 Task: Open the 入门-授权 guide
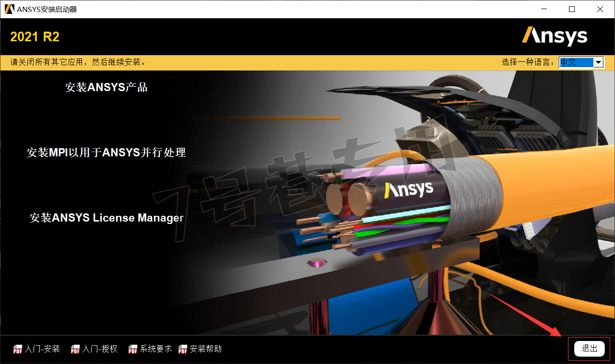100,349
